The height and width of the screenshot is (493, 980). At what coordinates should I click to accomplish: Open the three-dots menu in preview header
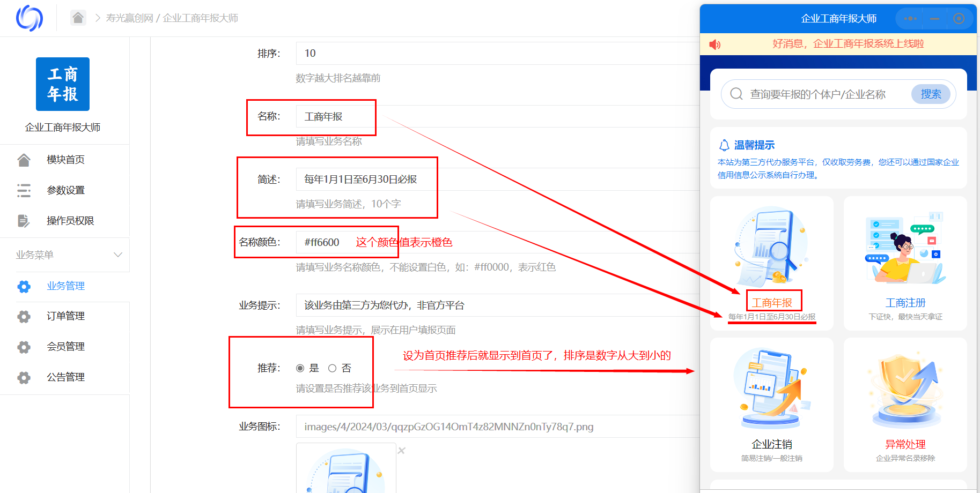910,19
